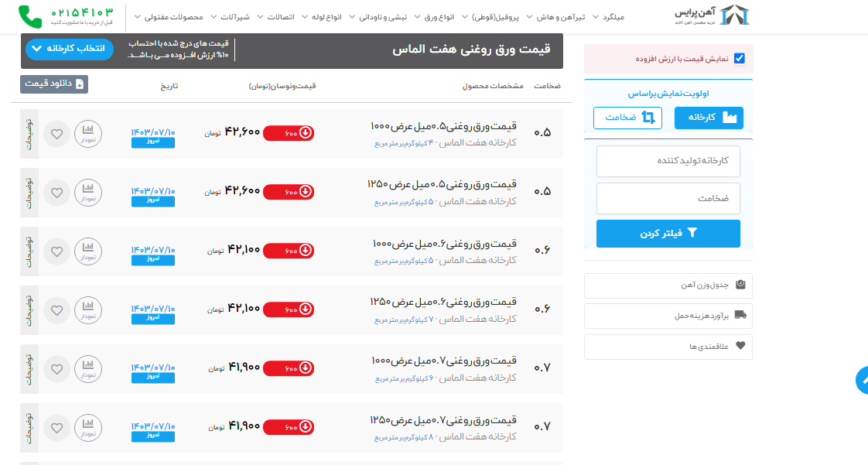Click the chart icon in the first row

coord(87,134)
